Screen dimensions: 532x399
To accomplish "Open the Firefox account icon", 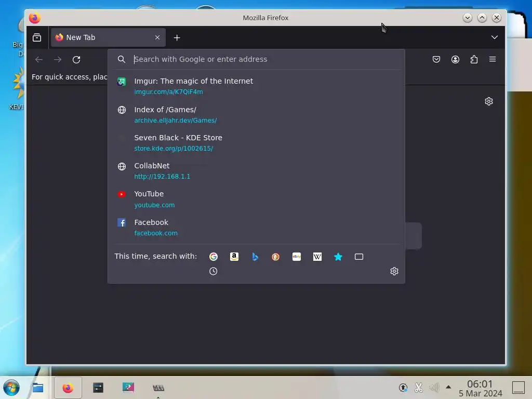I will coord(455,59).
